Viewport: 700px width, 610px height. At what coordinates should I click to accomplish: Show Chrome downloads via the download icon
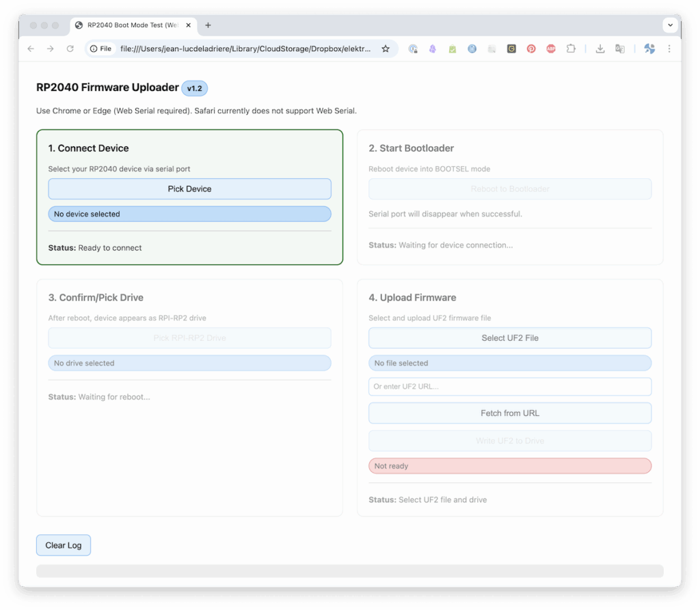tap(600, 49)
